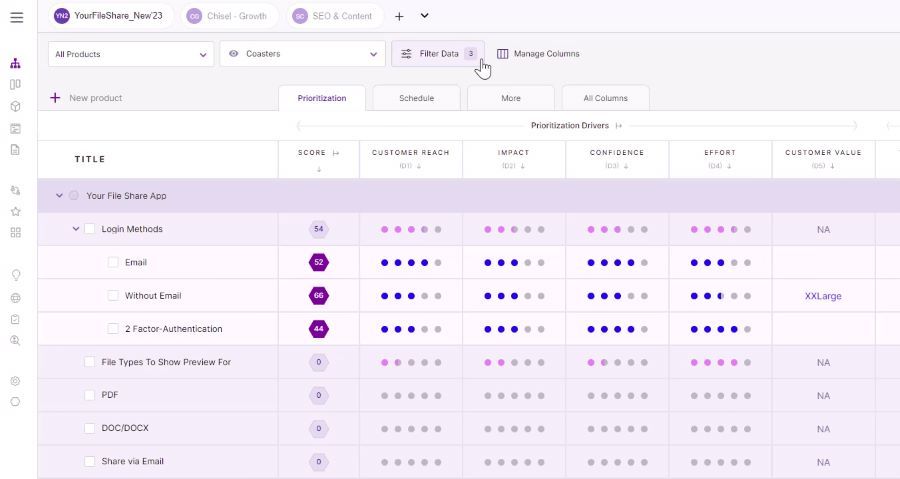Click the Manage Columns grid icon
Viewport: 900px width, 479px height.
(x=502, y=54)
